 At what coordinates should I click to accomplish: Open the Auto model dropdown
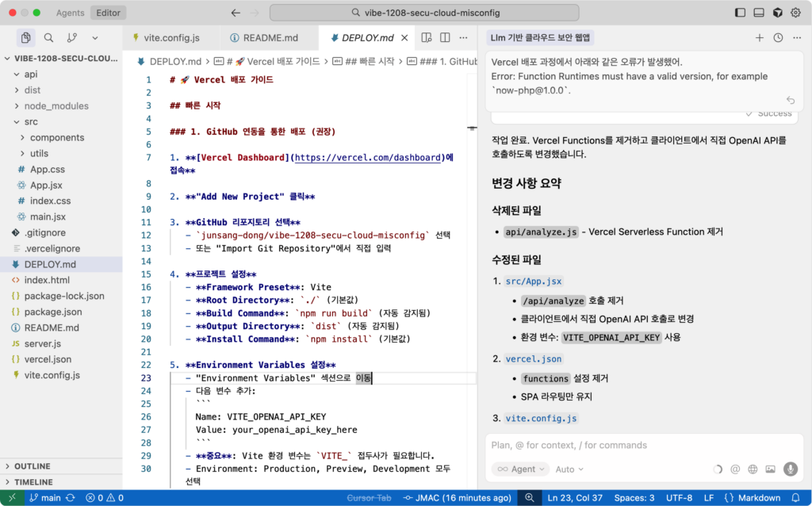click(x=569, y=469)
